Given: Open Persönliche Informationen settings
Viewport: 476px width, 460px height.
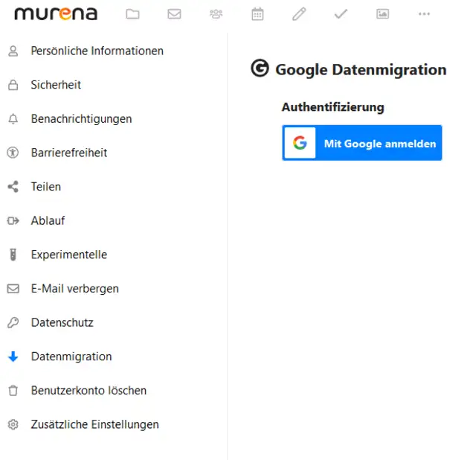Looking at the screenshot, I should pyautogui.click(x=97, y=51).
